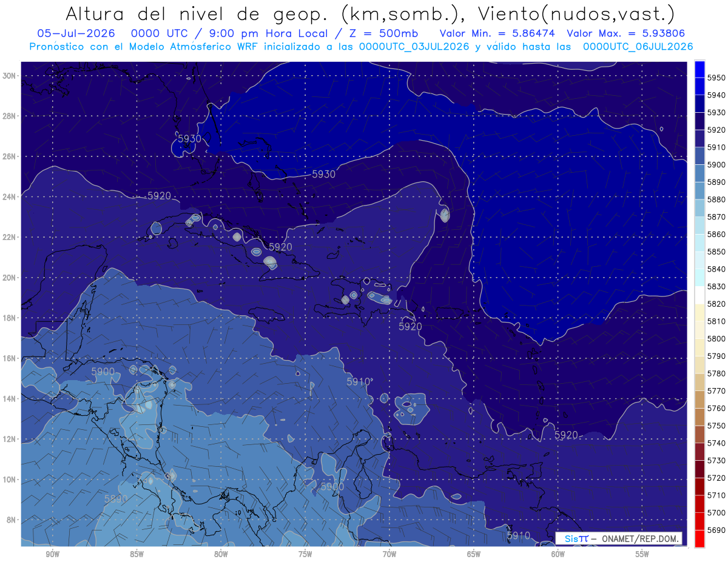This screenshot has height=562, width=728.
Task: Click colorbar value 5850
Action: 716,252
